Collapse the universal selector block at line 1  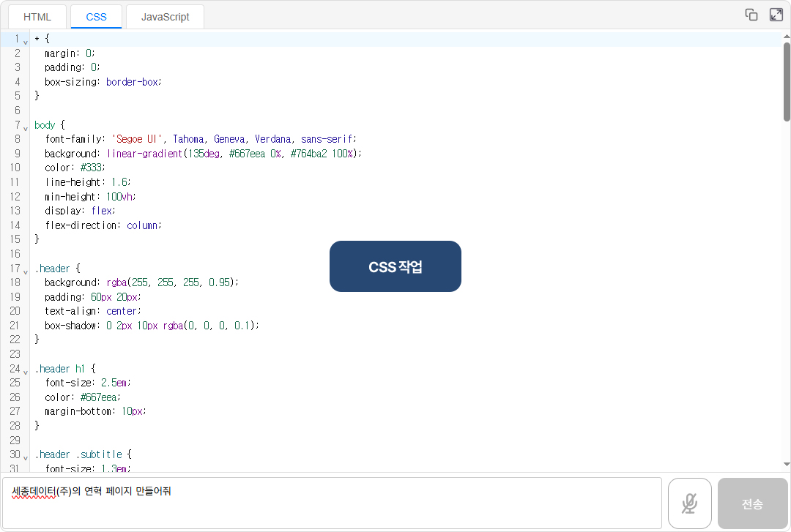click(x=26, y=41)
